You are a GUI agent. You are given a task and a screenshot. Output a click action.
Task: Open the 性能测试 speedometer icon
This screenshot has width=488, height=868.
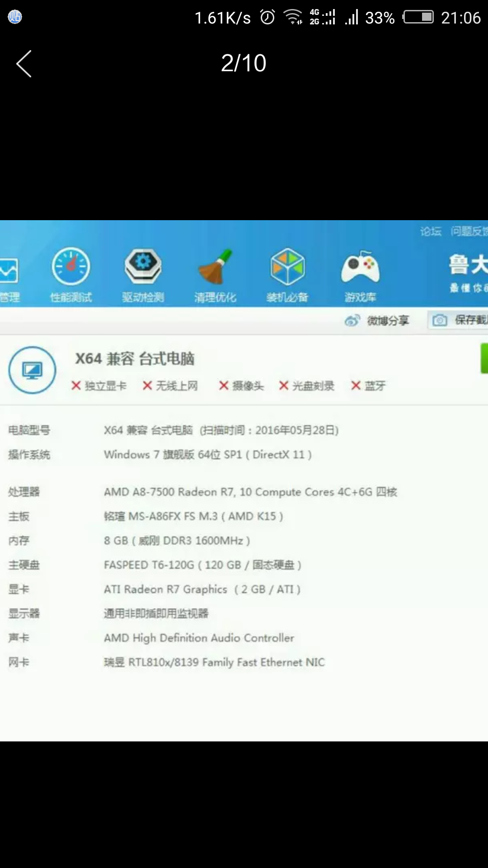tap(71, 266)
